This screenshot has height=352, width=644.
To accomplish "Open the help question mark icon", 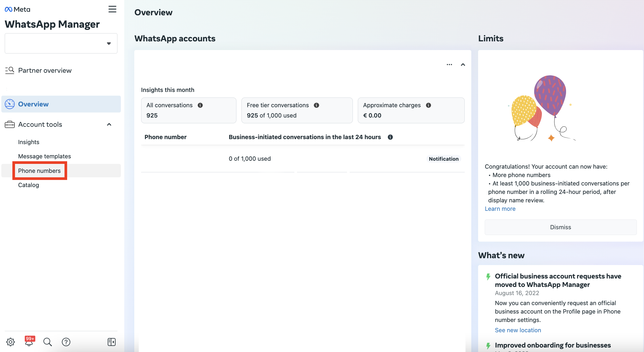I will [x=66, y=342].
